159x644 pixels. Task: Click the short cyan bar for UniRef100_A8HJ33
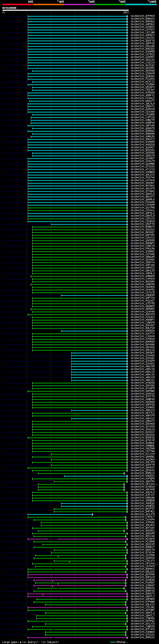[100, 372]
